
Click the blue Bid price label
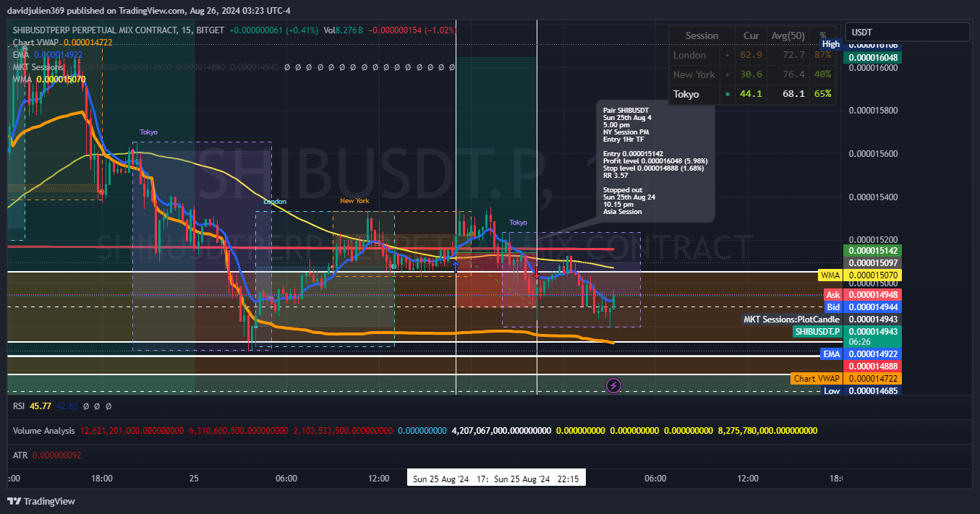coord(833,307)
